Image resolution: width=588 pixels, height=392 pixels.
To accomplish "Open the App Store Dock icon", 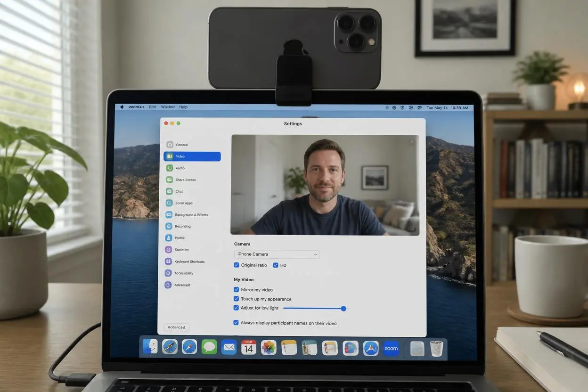I will pos(371,348).
